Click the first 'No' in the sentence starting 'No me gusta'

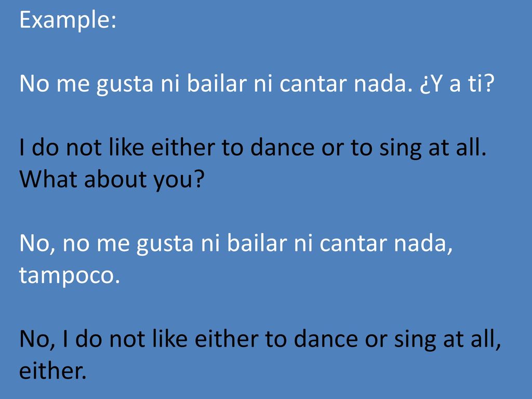(35, 84)
